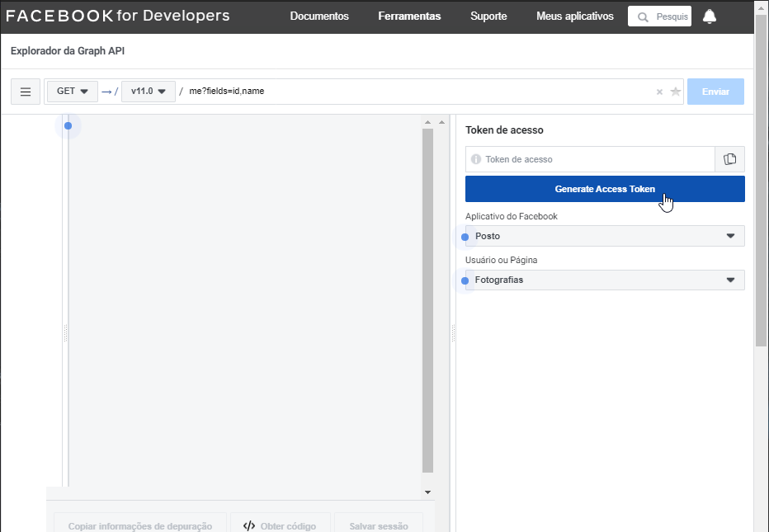The width and height of the screenshot is (769, 532).
Task: Click the query path field me?fields=id,name
Action: click(419, 92)
